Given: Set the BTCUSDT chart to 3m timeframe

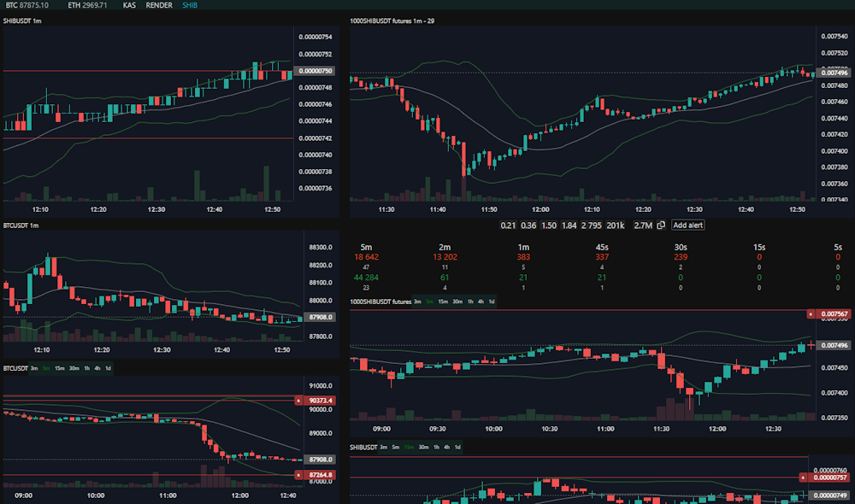Looking at the screenshot, I should coord(34,368).
